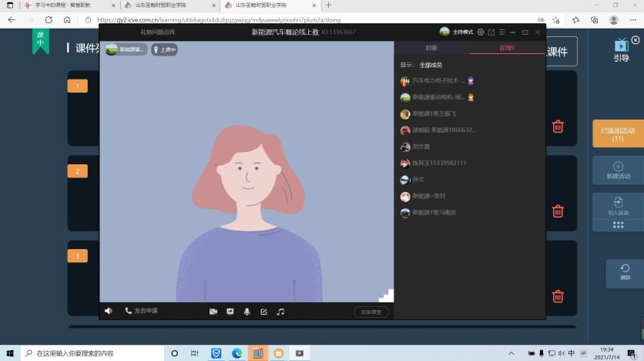Click the screen share icon
This screenshot has width=644, height=361.
pyautogui.click(x=230, y=312)
